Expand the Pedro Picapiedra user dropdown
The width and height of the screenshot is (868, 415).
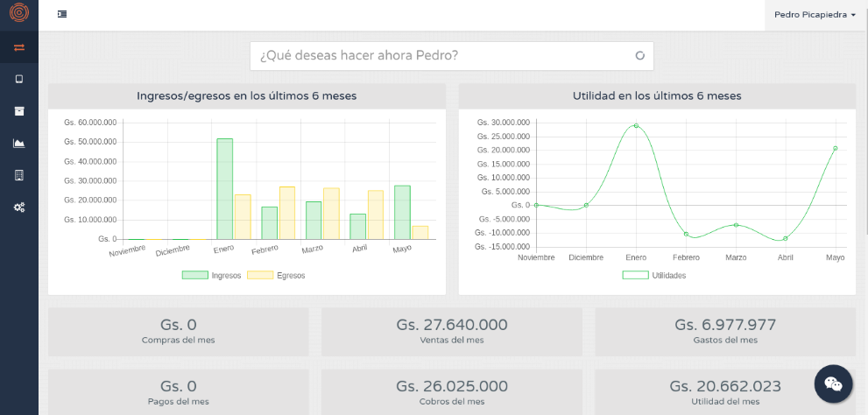coord(815,15)
